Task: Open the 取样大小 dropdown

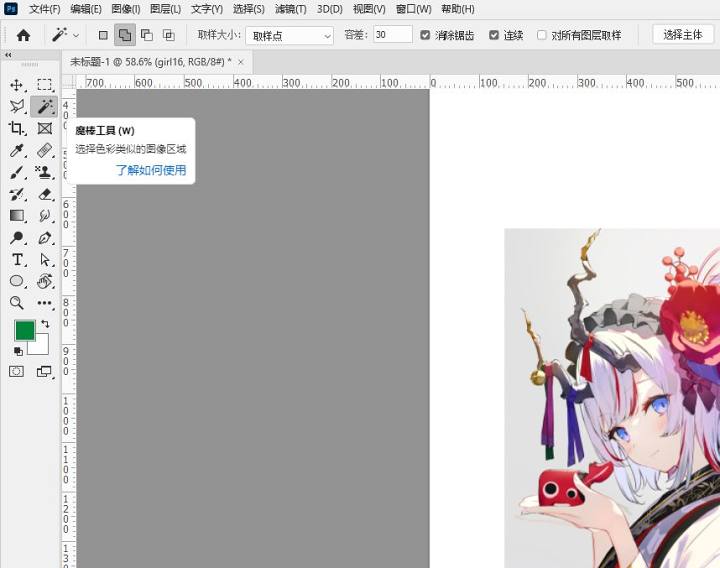Action: pyautogui.click(x=289, y=35)
